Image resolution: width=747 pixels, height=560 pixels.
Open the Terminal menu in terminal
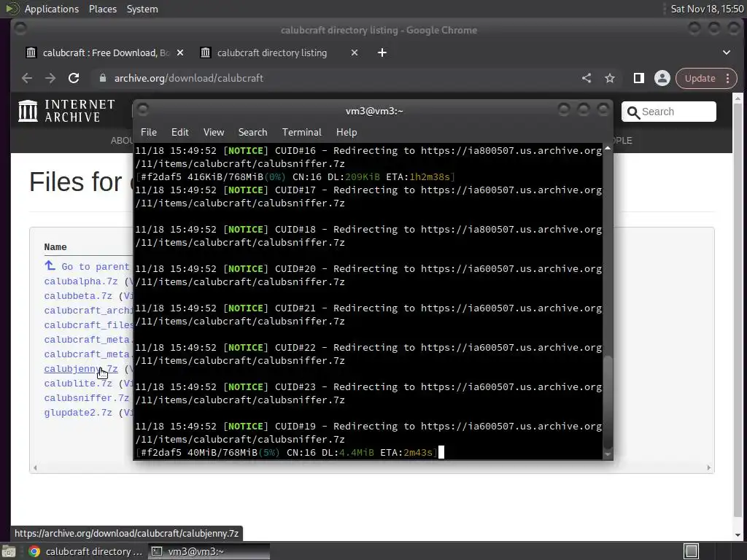pyautogui.click(x=301, y=132)
